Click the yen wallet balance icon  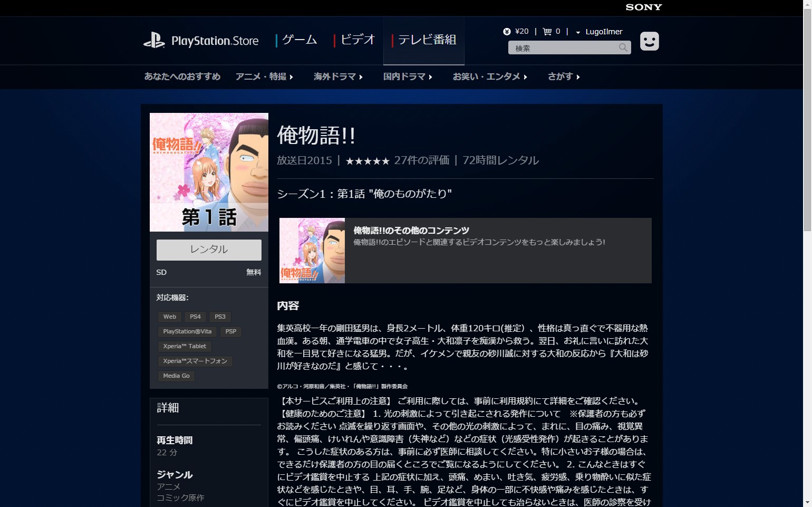pyautogui.click(x=507, y=32)
